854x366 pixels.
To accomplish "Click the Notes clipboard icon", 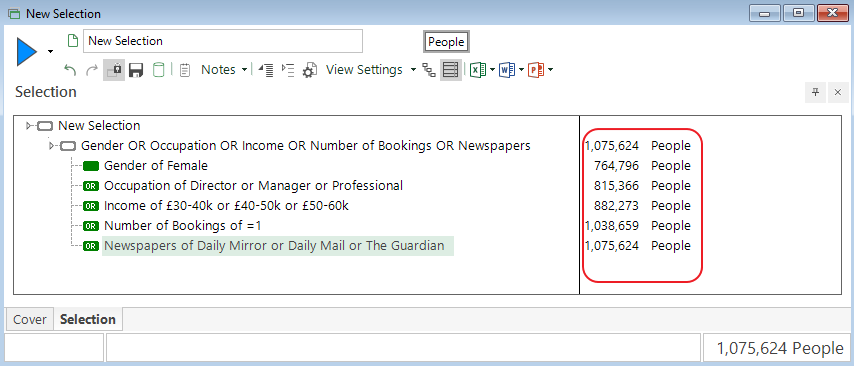I will pyautogui.click(x=185, y=70).
